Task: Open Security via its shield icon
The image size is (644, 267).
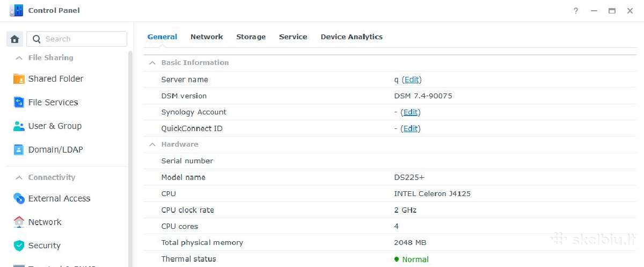Action: click(x=19, y=246)
